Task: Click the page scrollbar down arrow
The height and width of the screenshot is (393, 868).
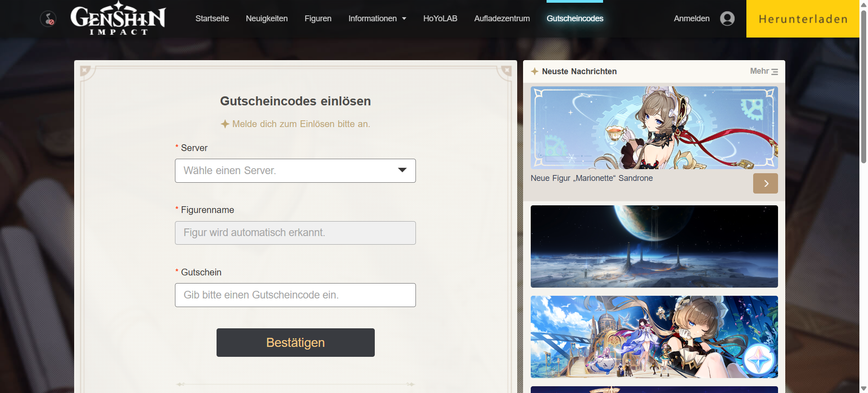Action: pyautogui.click(x=863, y=388)
